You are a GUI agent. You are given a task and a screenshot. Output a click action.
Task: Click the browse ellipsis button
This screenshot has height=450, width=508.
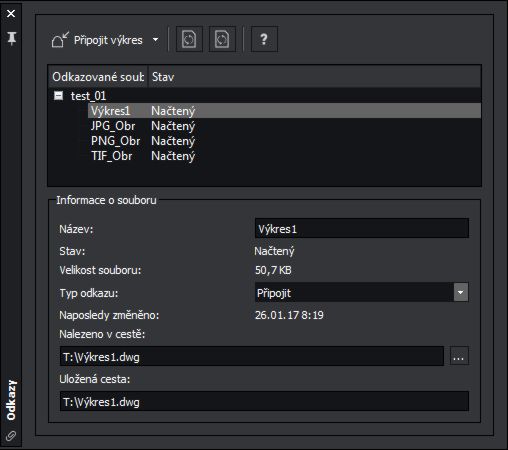459,356
